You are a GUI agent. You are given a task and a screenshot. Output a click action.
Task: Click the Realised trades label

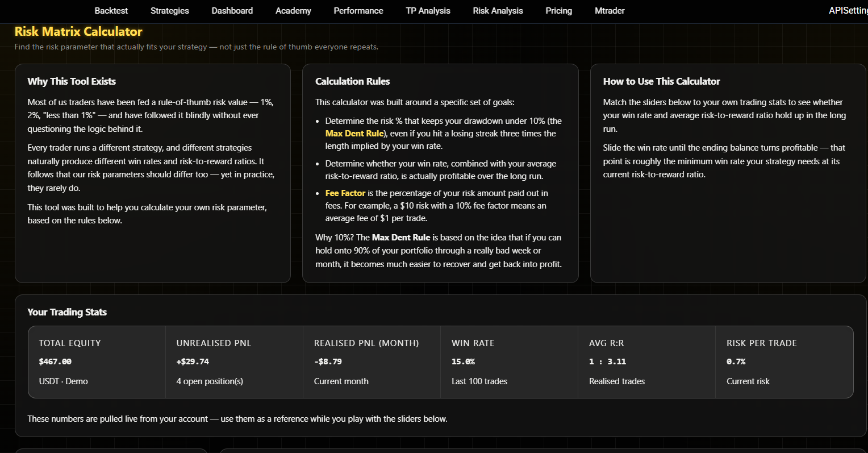617,381
